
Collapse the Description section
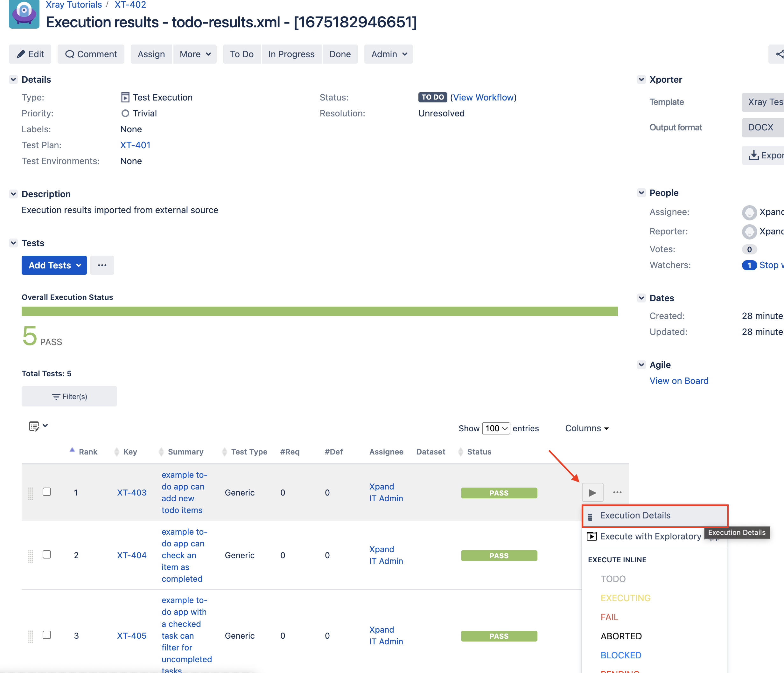click(14, 194)
